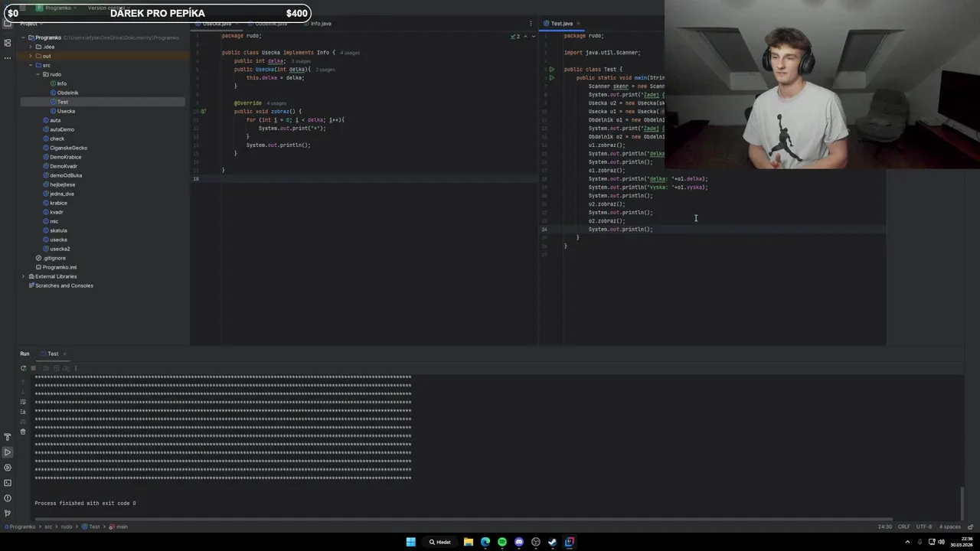Open the Services tool window icon
980x551 pixels.
pos(8,468)
